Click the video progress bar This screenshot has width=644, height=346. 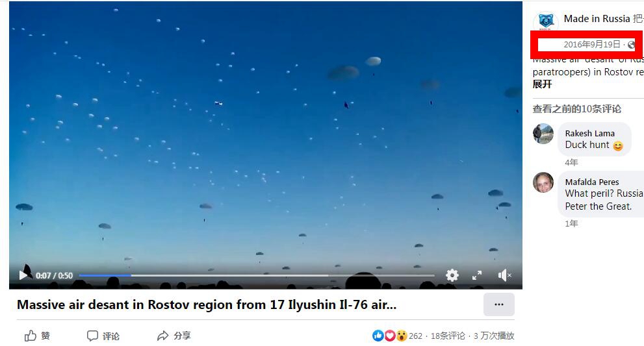click(x=256, y=275)
